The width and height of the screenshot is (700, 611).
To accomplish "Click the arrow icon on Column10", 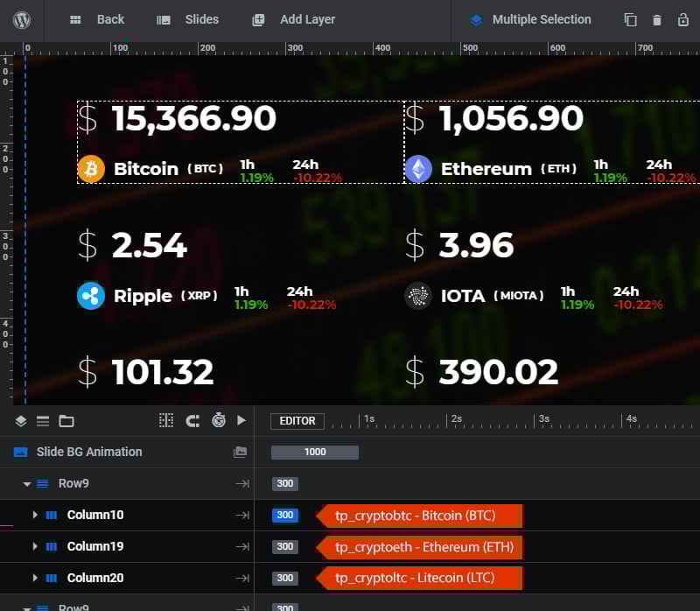I will coord(242,515).
